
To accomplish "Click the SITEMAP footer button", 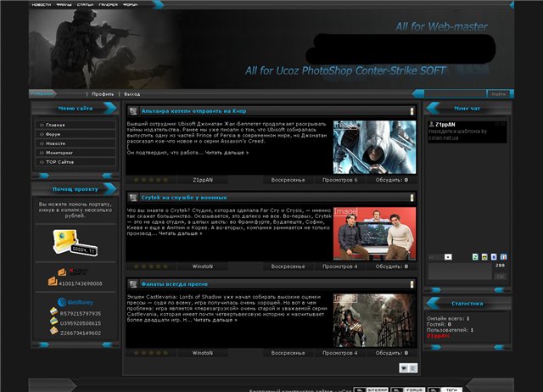I will (372, 389).
